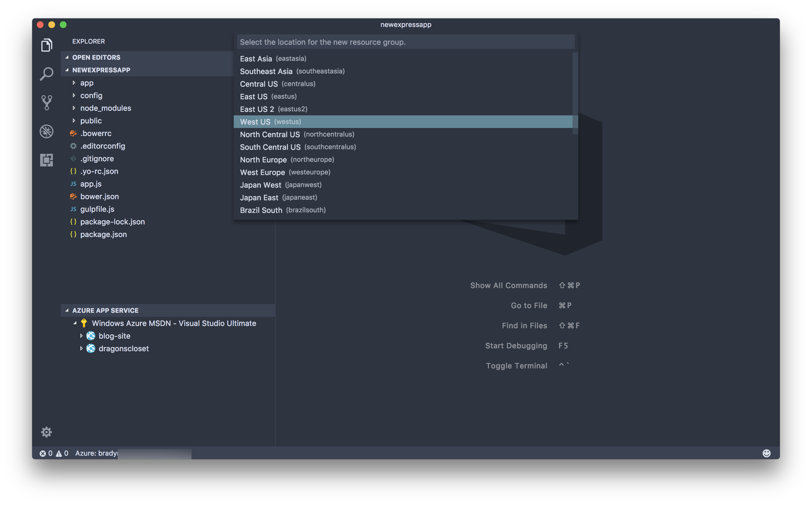Open the gulpfile.js file
The width and height of the screenshot is (812, 505).
97,208
